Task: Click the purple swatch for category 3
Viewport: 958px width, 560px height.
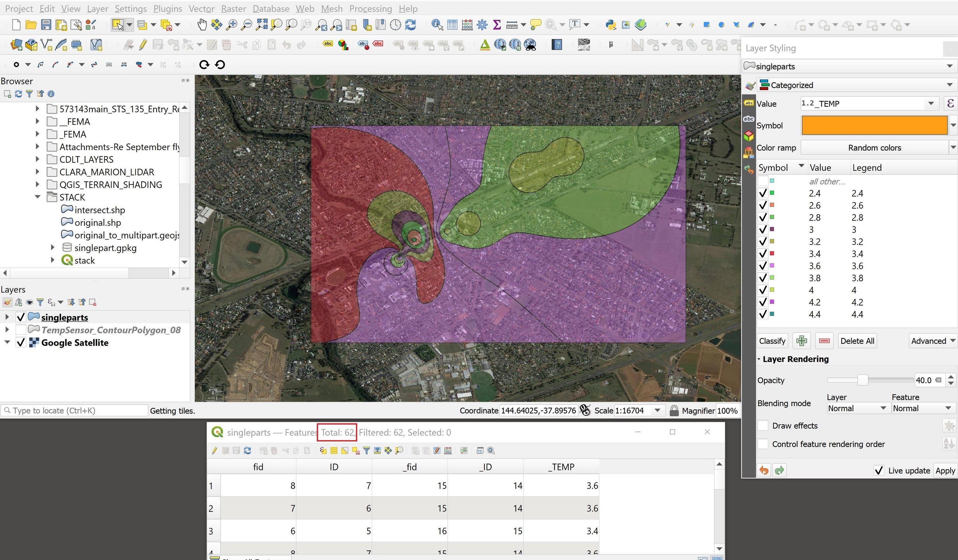Action: pyautogui.click(x=772, y=229)
